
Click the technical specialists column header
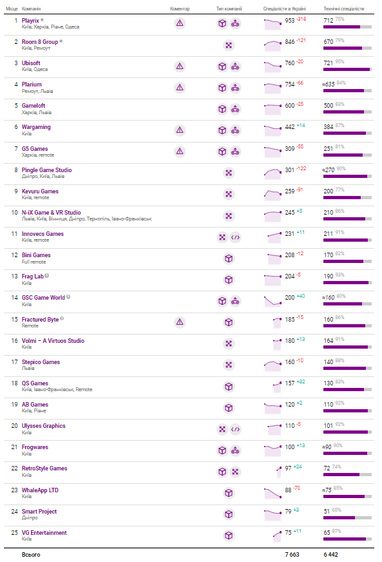point(344,9)
